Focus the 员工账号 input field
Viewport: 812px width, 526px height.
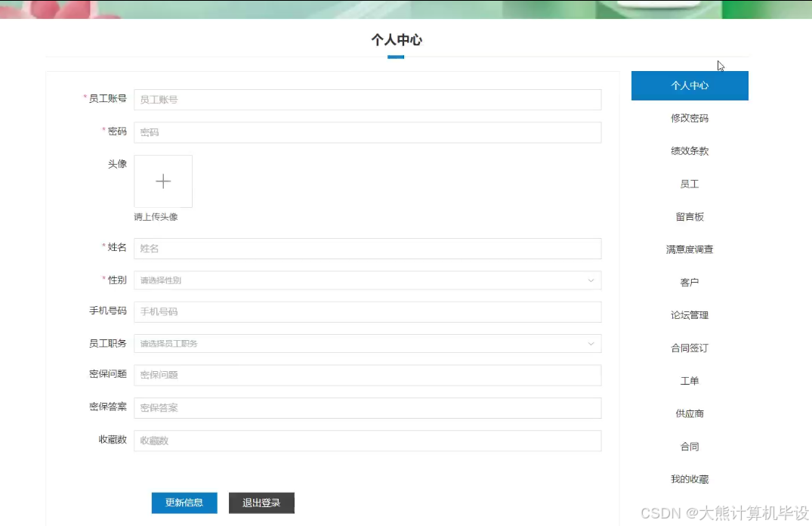click(x=368, y=100)
